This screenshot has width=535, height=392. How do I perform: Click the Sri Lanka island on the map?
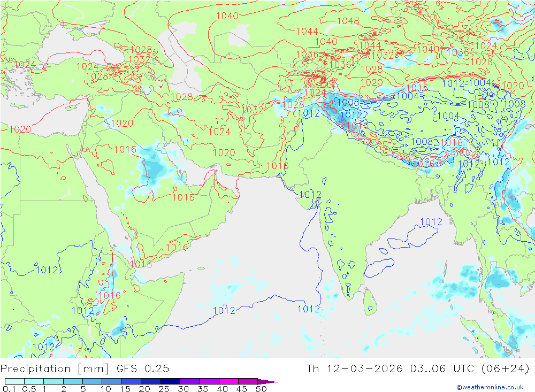[370, 302]
